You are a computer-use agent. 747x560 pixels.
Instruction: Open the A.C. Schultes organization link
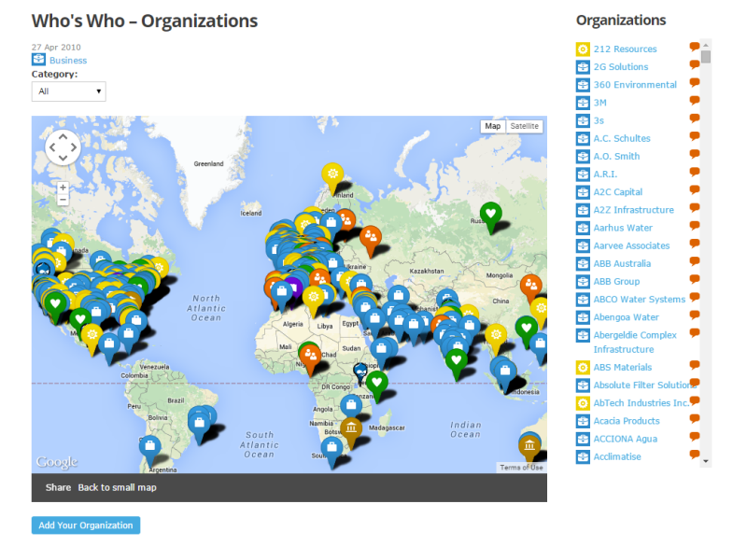pyautogui.click(x=622, y=138)
